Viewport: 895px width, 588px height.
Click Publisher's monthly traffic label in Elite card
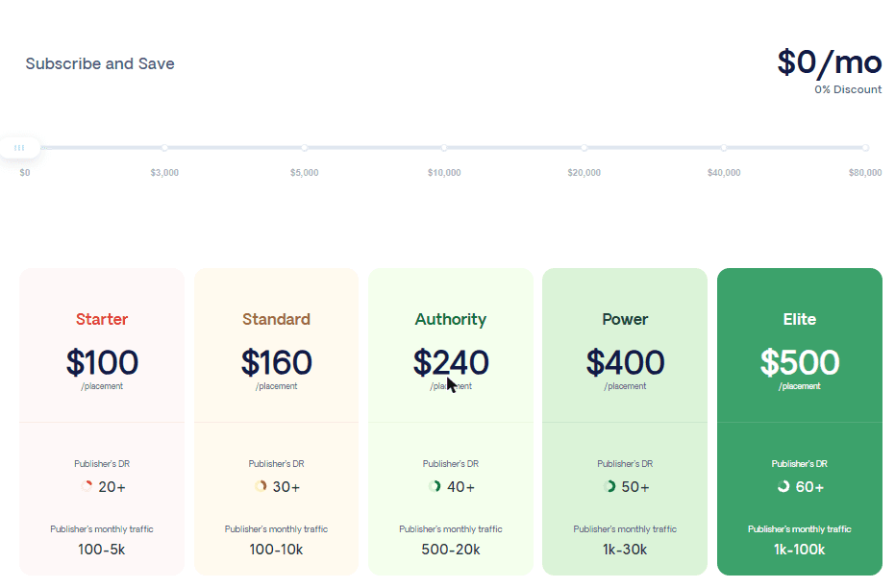pos(800,529)
